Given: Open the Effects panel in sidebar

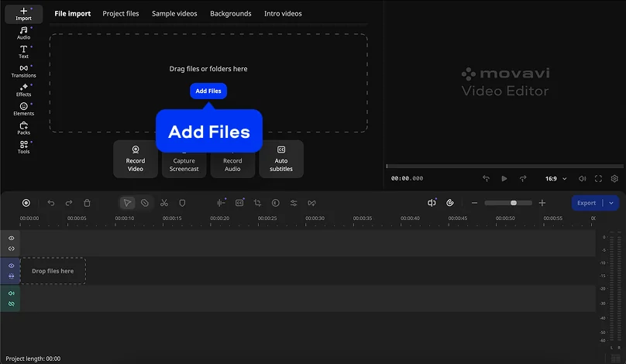Looking at the screenshot, I should (23, 90).
